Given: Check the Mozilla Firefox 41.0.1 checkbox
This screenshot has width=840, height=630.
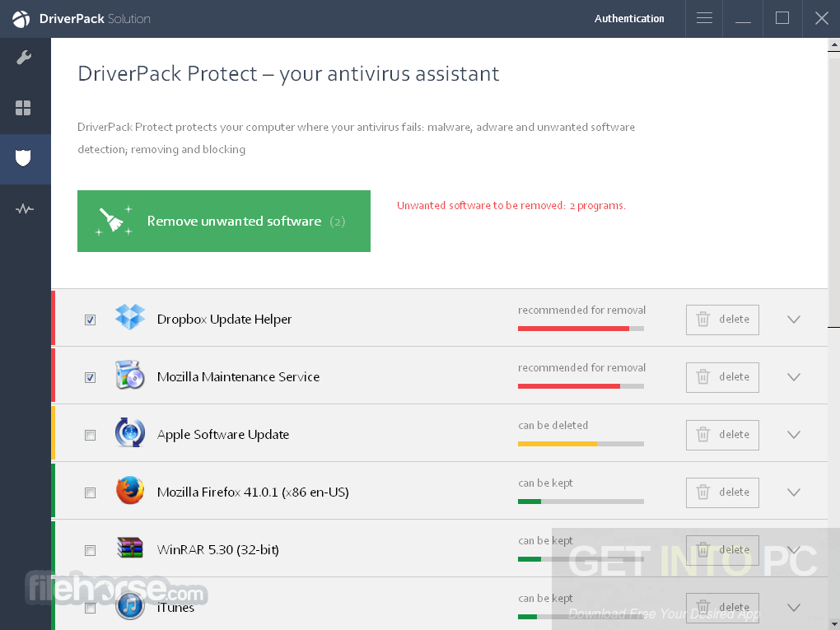Looking at the screenshot, I should coord(90,492).
